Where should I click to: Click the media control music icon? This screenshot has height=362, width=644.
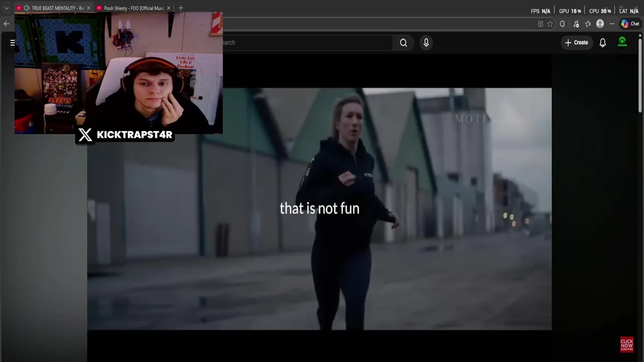click(x=576, y=24)
